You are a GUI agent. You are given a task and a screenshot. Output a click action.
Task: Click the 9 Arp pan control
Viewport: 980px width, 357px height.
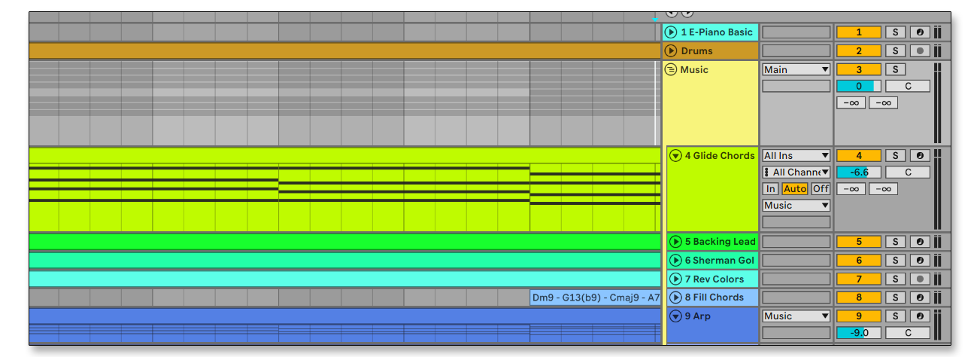tap(908, 333)
